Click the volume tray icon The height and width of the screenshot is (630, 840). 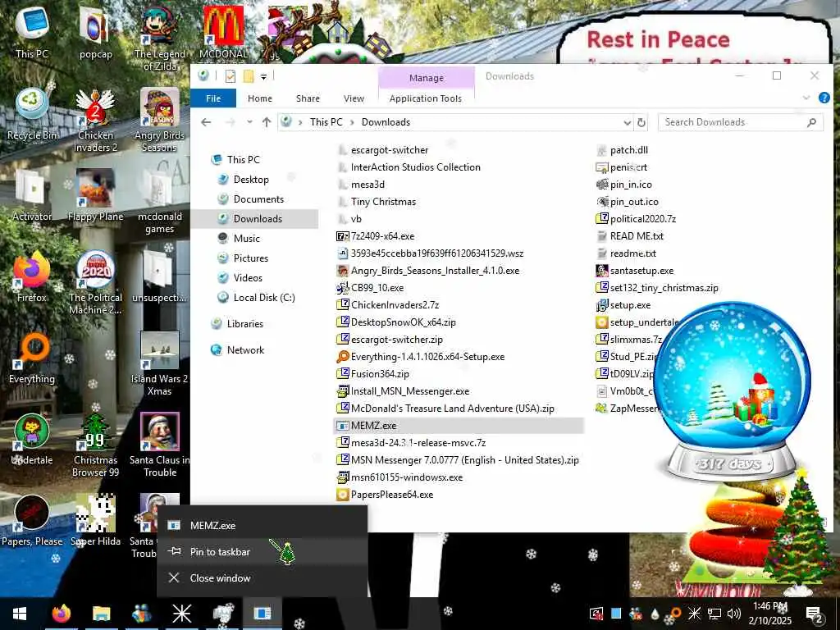[734, 614]
